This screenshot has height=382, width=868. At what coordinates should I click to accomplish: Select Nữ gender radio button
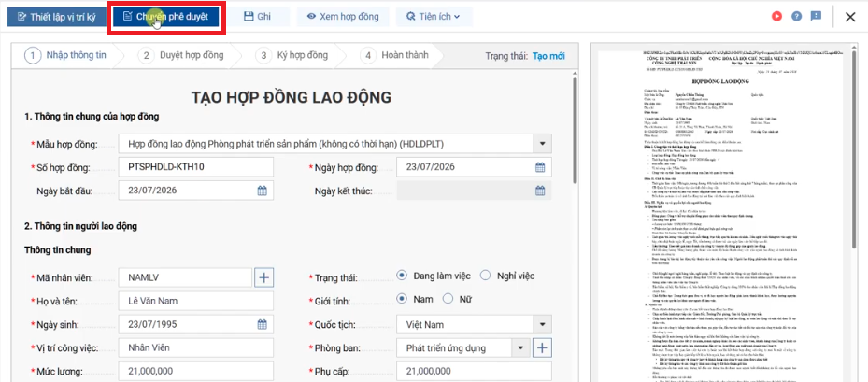click(x=448, y=299)
